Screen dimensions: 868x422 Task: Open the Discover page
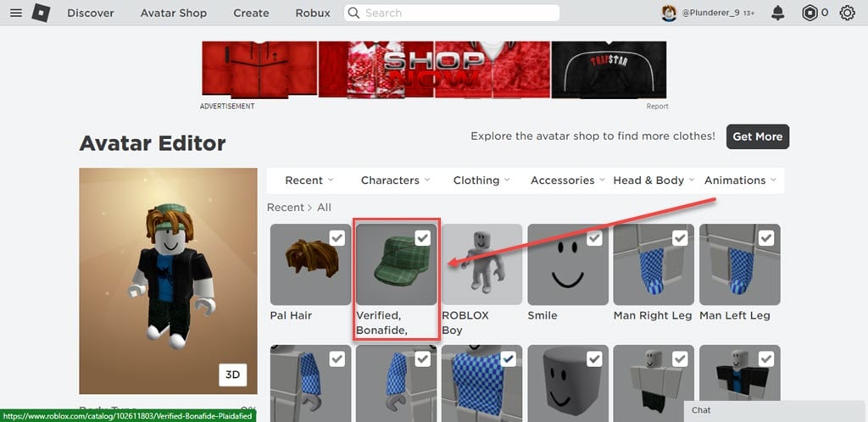(90, 13)
